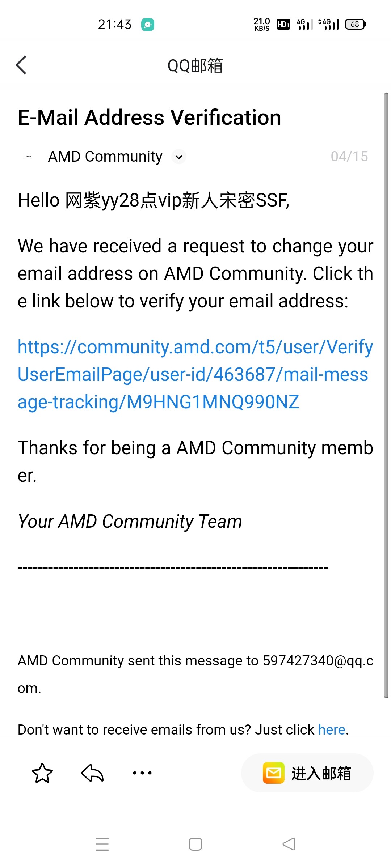
Task: Star this email as favorite
Action: pyautogui.click(x=42, y=773)
